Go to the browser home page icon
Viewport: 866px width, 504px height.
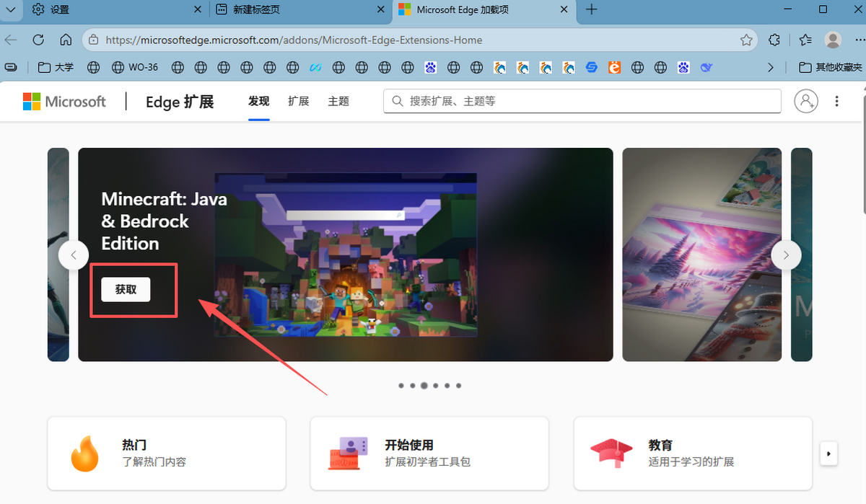(66, 40)
